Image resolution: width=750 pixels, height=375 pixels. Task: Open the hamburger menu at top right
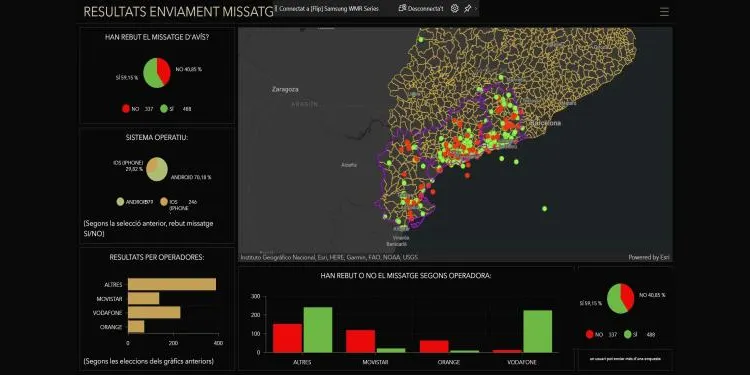tap(664, 12)
